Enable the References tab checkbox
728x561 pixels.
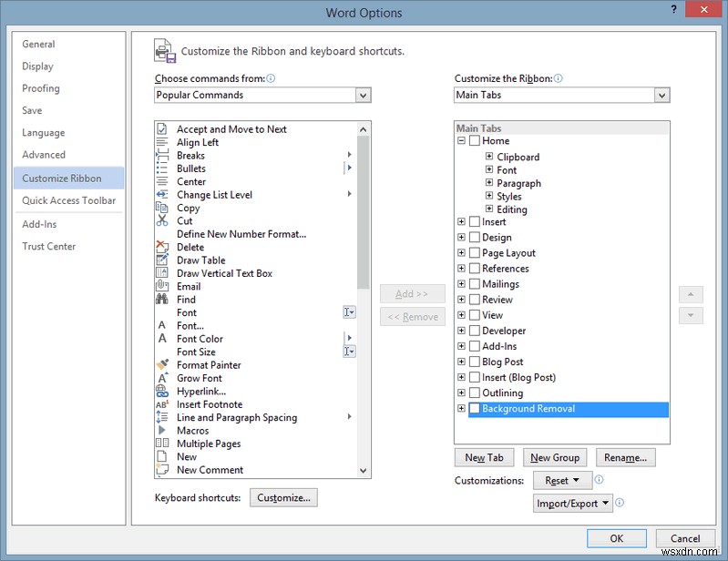[x=474, y=268]
